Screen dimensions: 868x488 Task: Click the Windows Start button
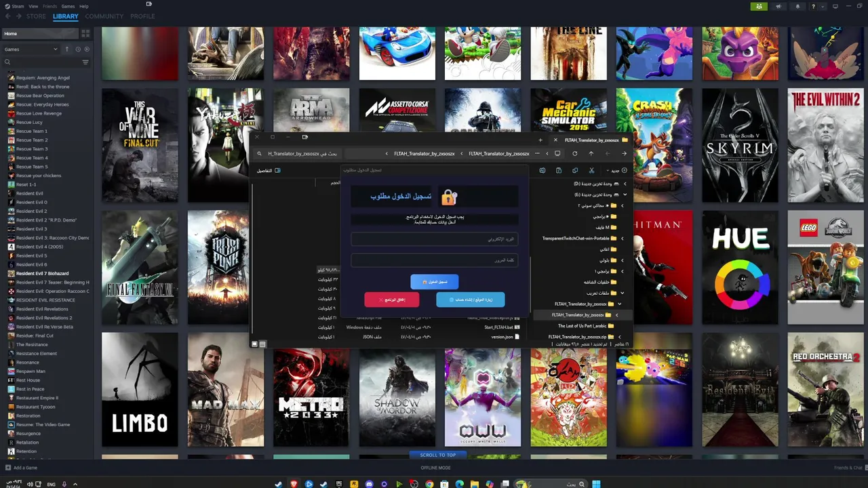[596, 484]
